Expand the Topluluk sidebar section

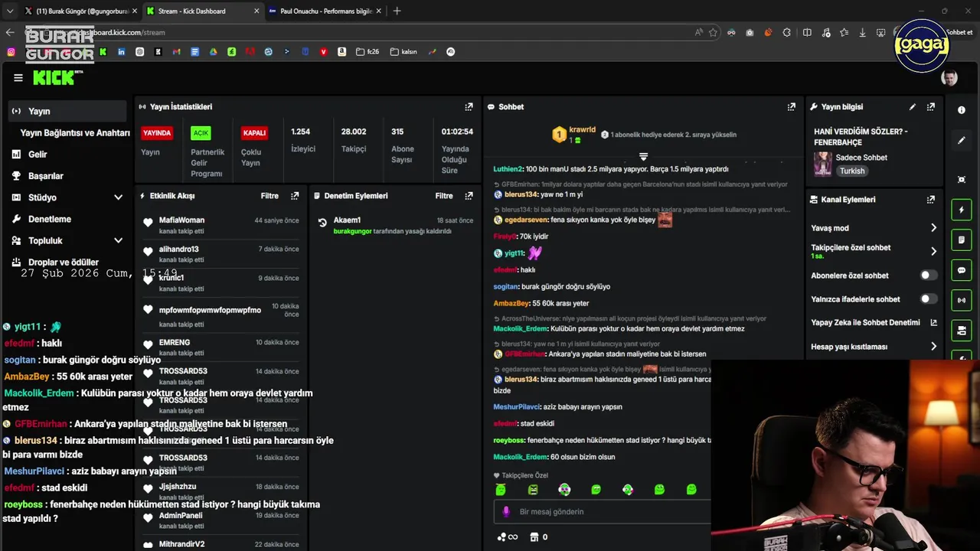click(118, 240)
